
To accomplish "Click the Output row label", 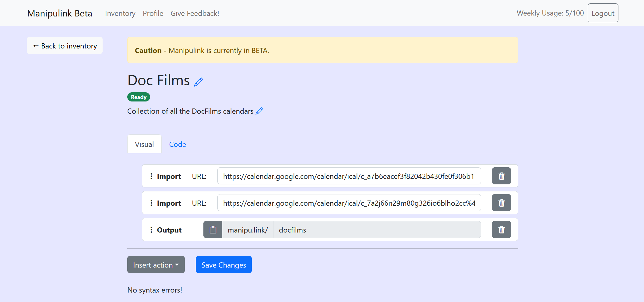I will pos(169,230).
